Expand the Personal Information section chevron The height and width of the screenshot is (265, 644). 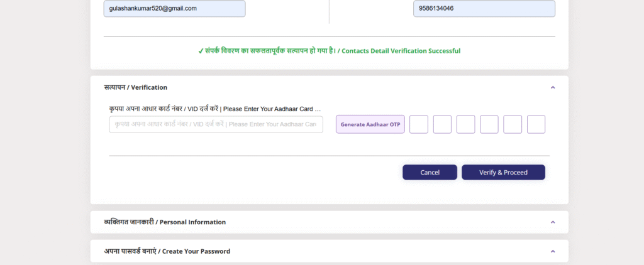tap(553, 222)
